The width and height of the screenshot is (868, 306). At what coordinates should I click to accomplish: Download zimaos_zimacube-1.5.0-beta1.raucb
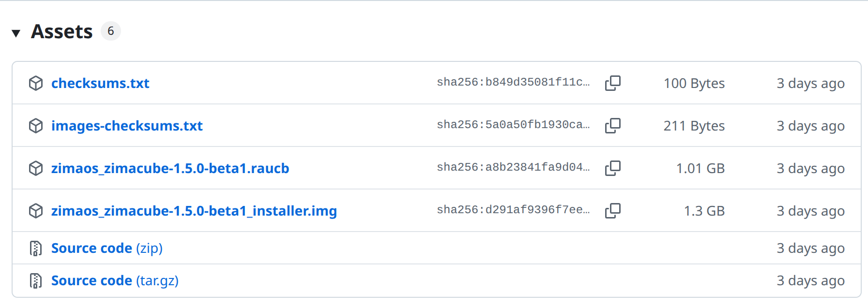coord(170,168)
